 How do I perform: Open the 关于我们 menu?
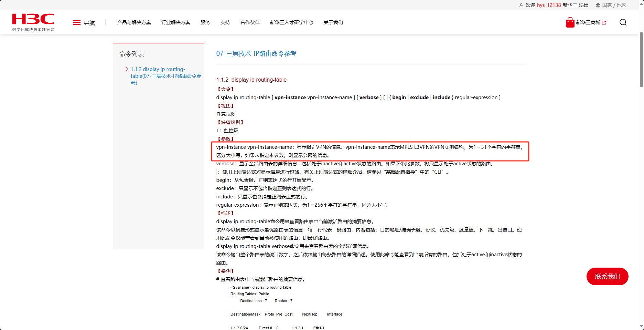[333, 22]
